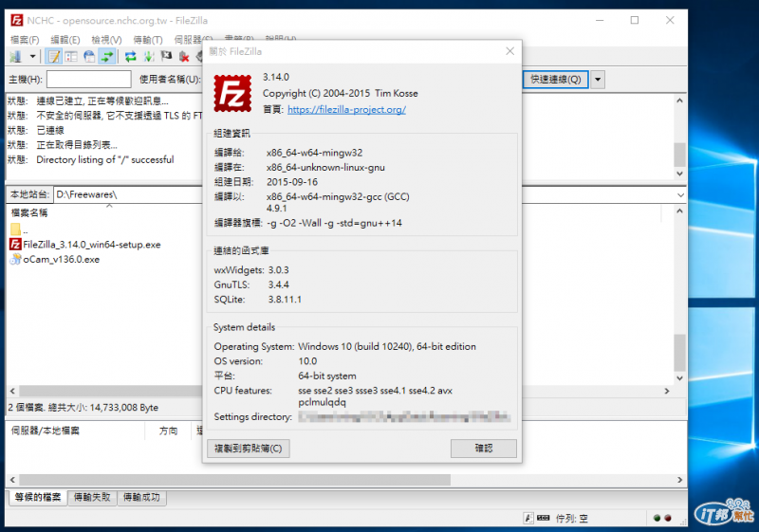This screenshot has width=759, height=532.
Task: Click the 2 個檔案 total size status text
Action: pyautogui.click(x=83, y=408)
